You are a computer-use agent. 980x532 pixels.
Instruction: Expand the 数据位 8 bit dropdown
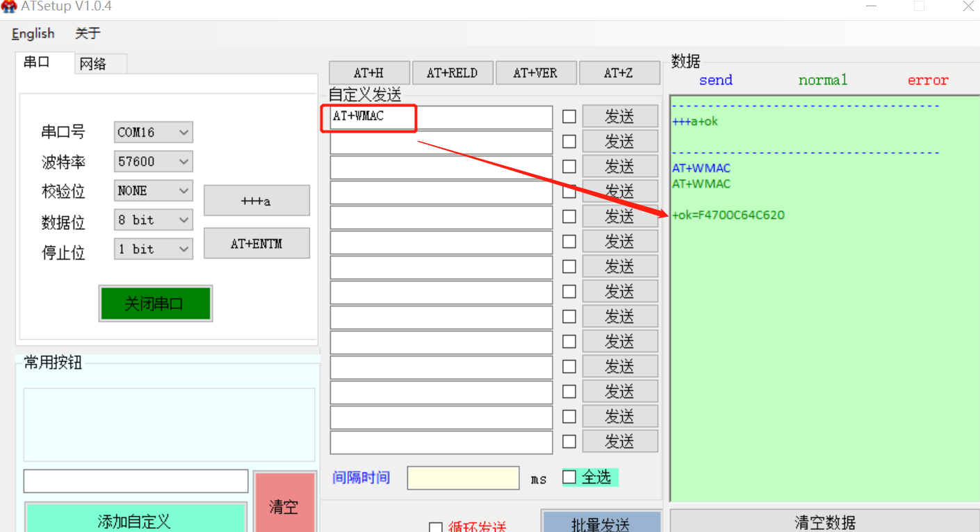tap(153, 220)
